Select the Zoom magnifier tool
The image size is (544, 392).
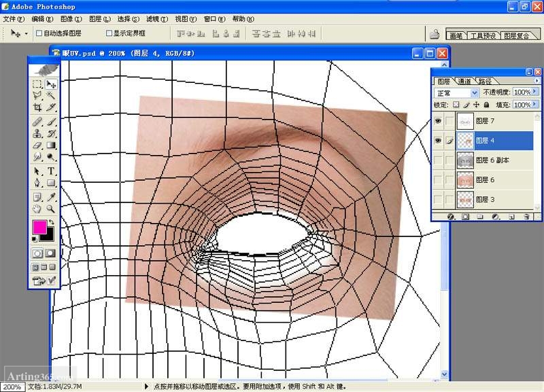click(51, 209)
